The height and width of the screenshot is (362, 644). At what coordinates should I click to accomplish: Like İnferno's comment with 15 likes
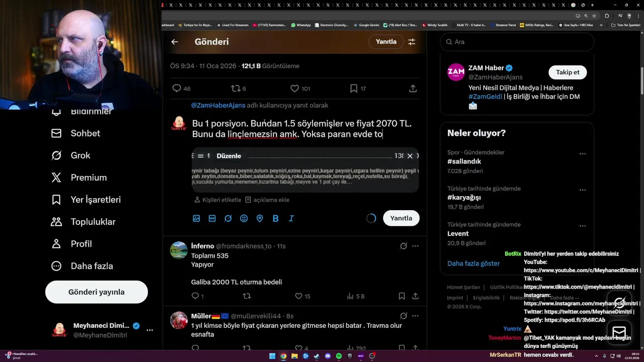[x=302, y=296]
